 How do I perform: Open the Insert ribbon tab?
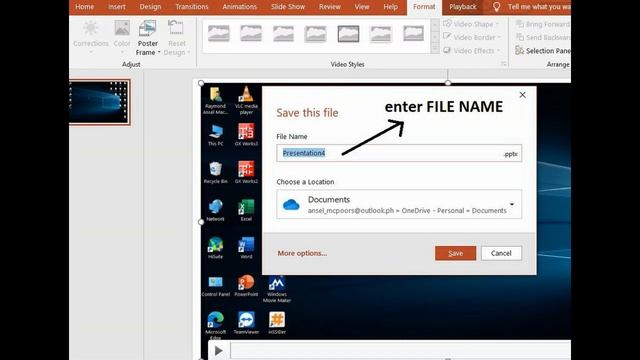coord(117,7)
